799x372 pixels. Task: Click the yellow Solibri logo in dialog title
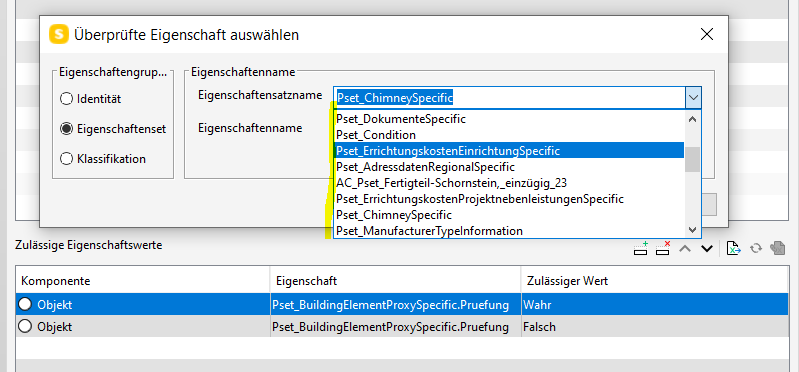pos(59,35)
